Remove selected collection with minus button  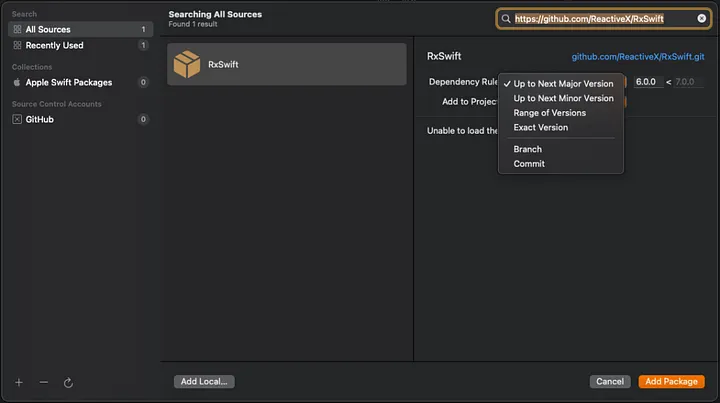coord(44,382)
